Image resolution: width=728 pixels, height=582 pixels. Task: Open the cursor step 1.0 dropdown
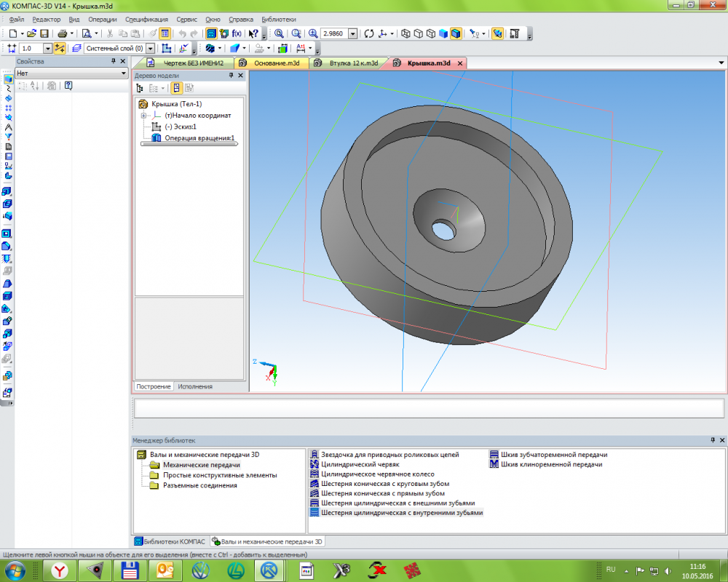pyautogui.click(x=47, y=48)
